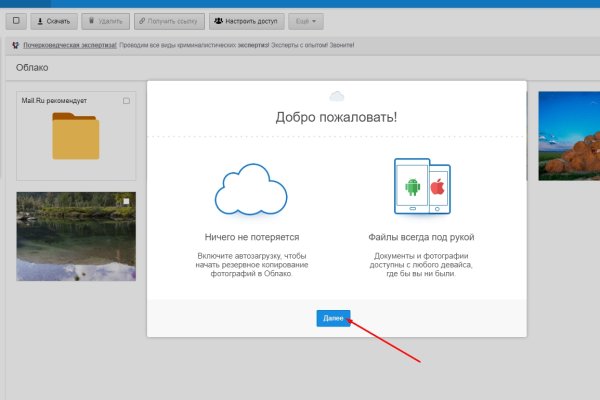Click the Добро пожаловать heading

[336, 117]
